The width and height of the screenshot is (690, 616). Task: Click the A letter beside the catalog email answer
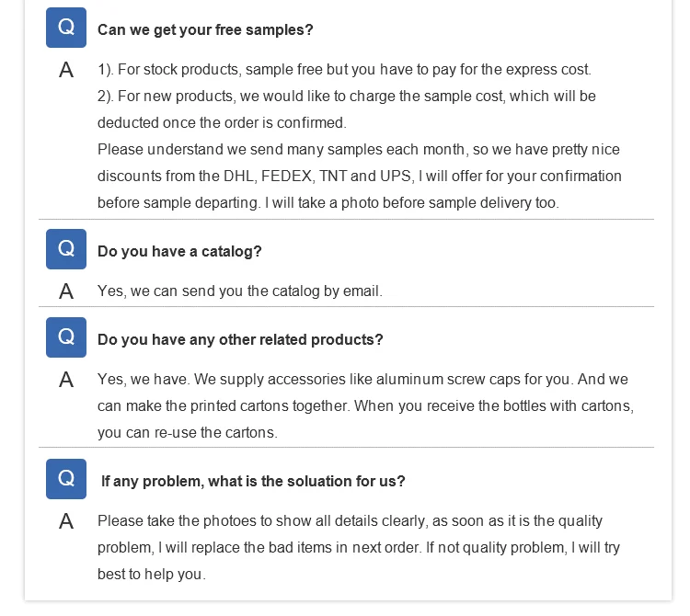[66, 291]
